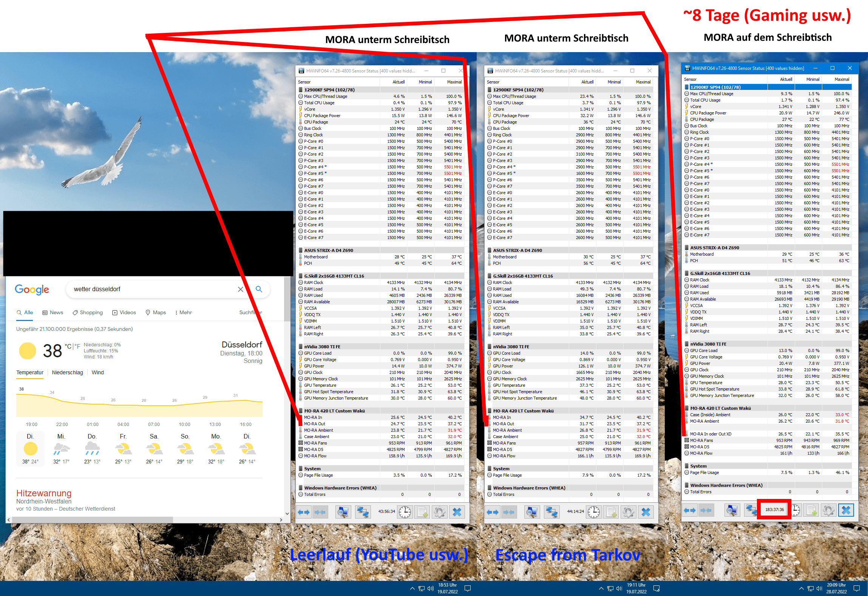The image size is (868, 596).
Task: Click expand-arrows icon in rightmost HWiNFO window toolbar
Action: click(x=690, y=510)
